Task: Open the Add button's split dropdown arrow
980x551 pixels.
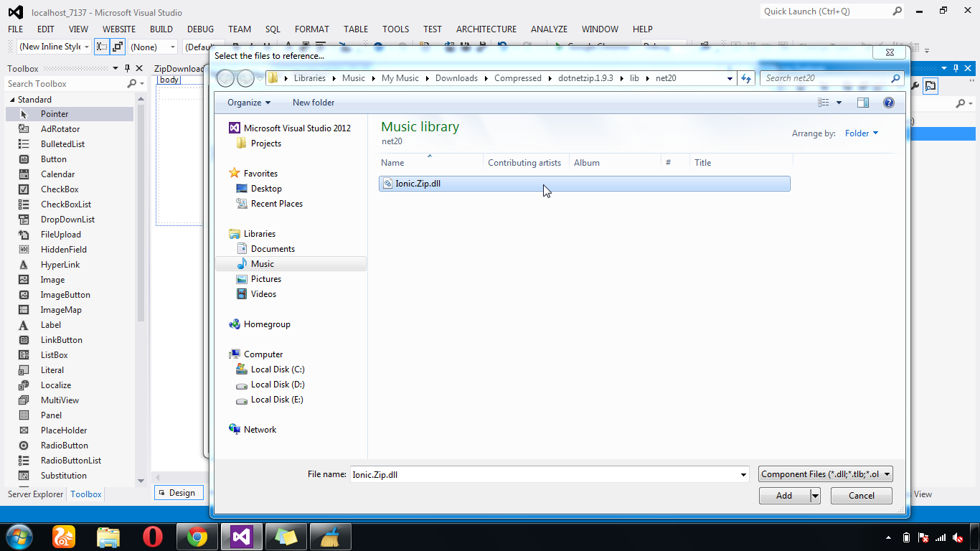Action: tap(815, 496)
